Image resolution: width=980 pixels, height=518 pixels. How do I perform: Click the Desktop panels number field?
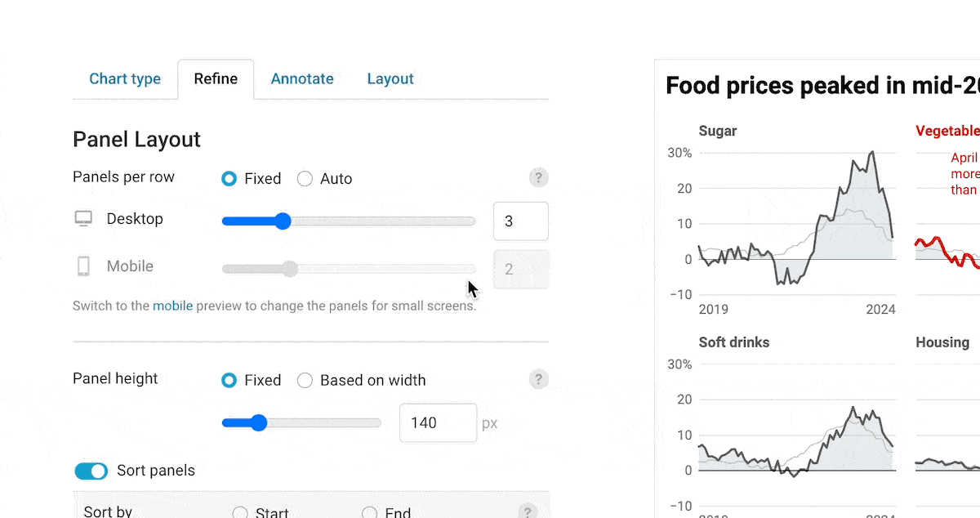coord(520,221)
